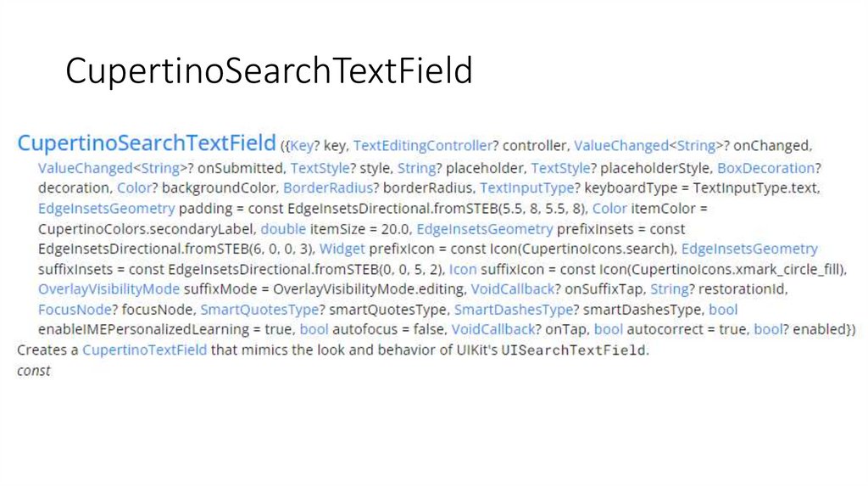Click the blue CupertinoSearchTextField constructor link
Image resolution: width=868 pixels, height=487 pixels.
pyautogui.click(x=147, y=143)
